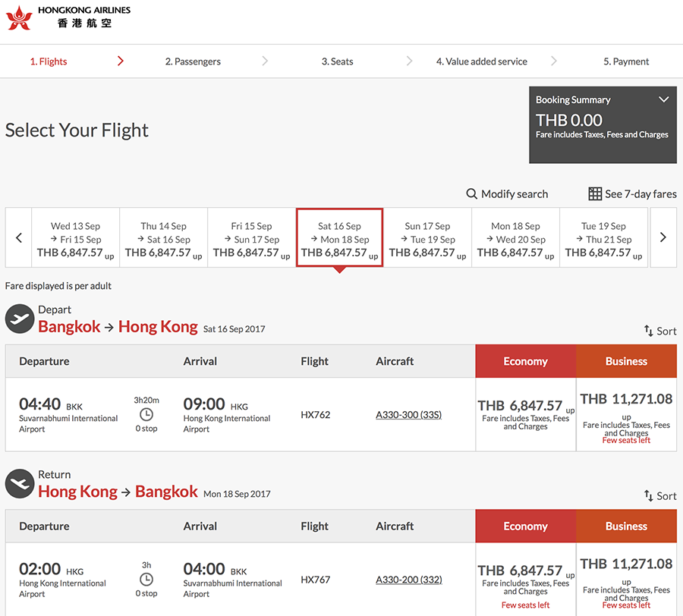Sort the Hong Kong to Bangkok flights
Viewport: 683px width, 616px height.
coord(660,496)
